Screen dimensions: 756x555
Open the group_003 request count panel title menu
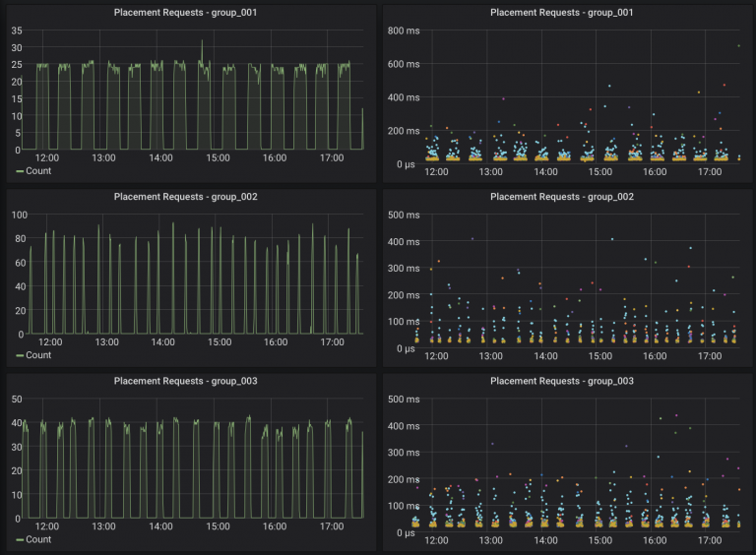tap(186, 381)
